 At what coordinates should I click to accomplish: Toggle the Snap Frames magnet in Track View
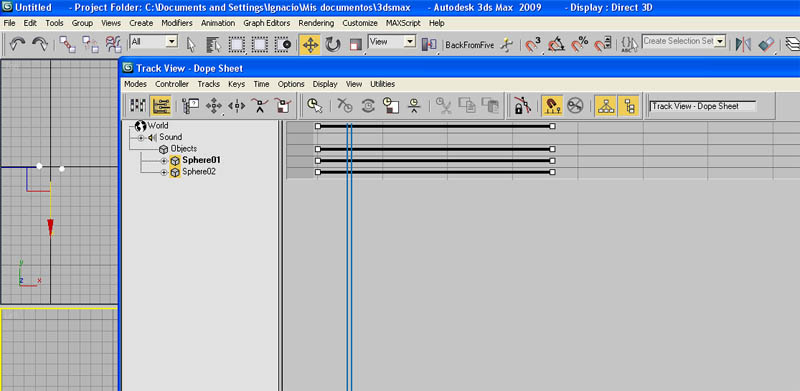click(552, 106)
